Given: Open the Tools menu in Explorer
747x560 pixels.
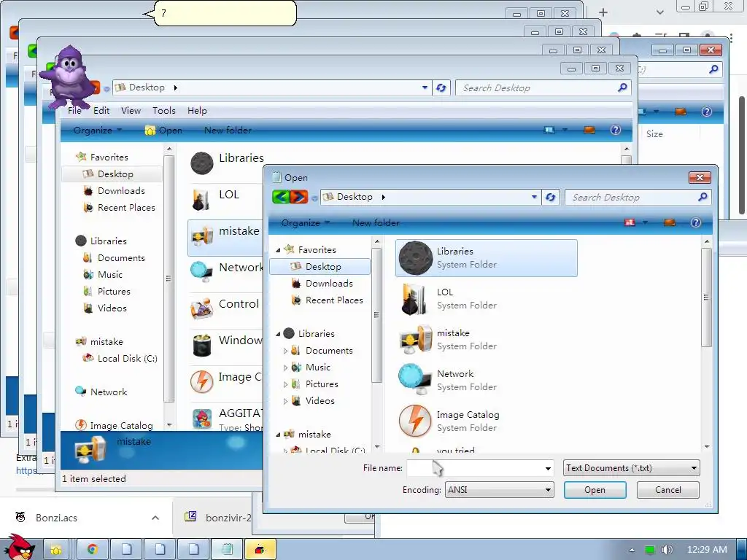Looking at the screenshot, I should point(164,111).
